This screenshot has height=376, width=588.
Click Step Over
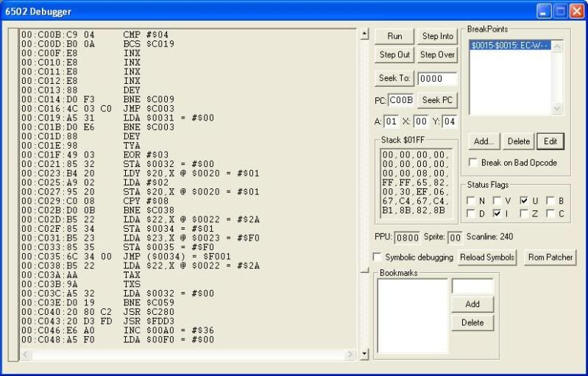(x=437, y=54)
